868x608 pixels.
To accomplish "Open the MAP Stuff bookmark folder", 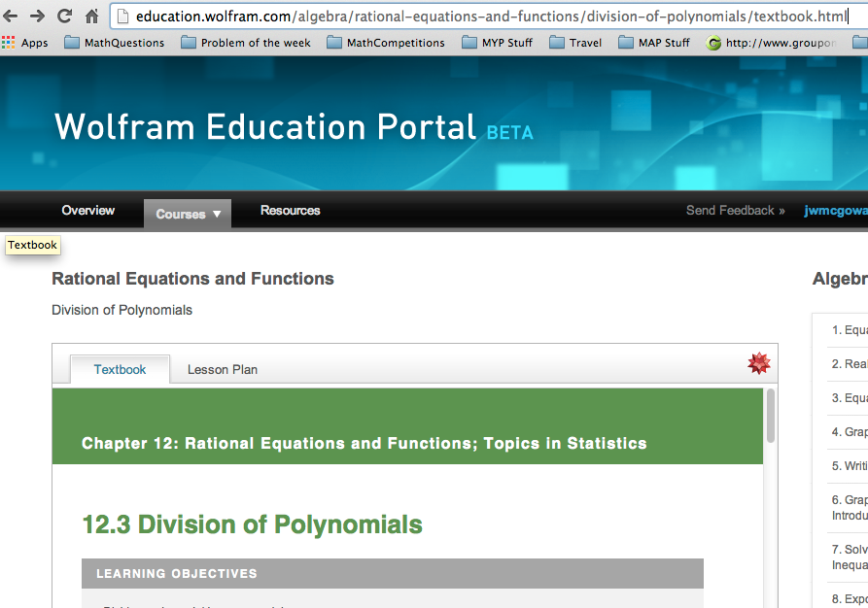I will point(654,43).
